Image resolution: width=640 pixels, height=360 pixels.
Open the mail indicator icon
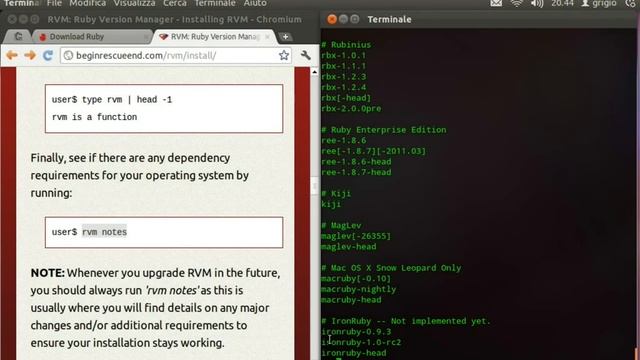496,4
